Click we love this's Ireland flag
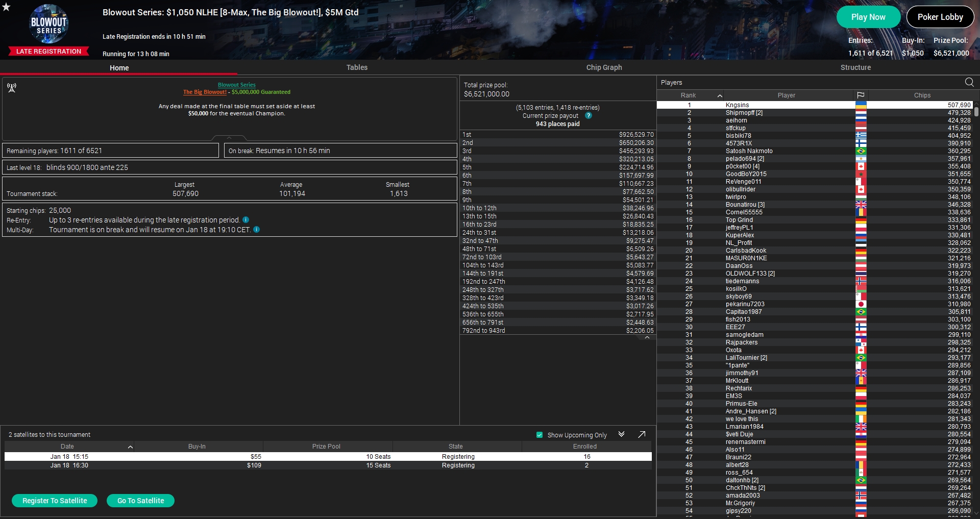 click(x=861, y=419)
